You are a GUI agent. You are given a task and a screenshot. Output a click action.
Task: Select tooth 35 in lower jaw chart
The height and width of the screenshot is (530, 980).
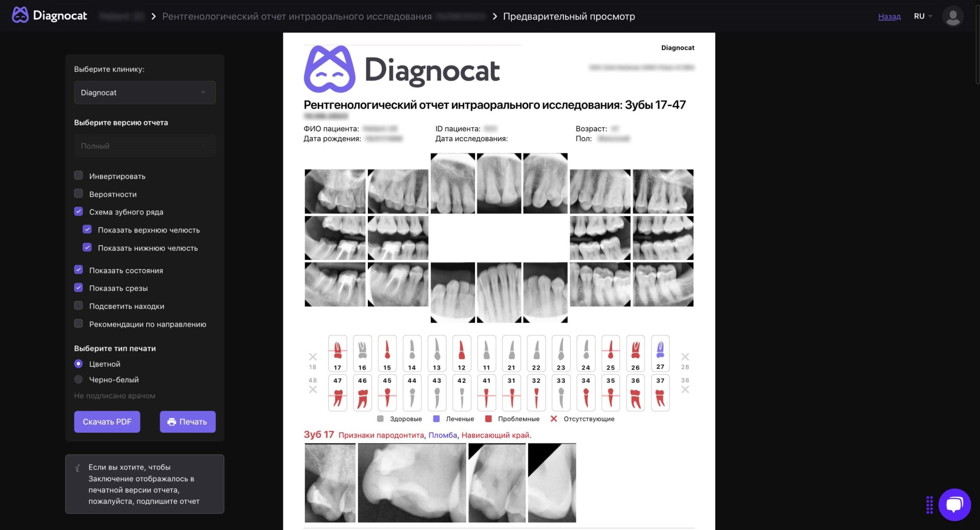pyautogui.click(x=611, y=393)
